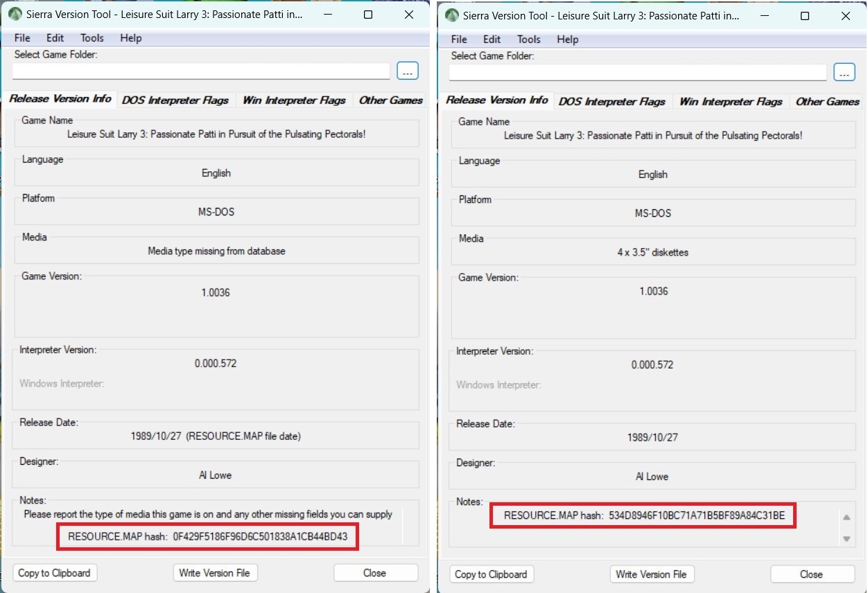Click browse folder button in right window
This screenshot has width=868, height=593.
point(844,72)
